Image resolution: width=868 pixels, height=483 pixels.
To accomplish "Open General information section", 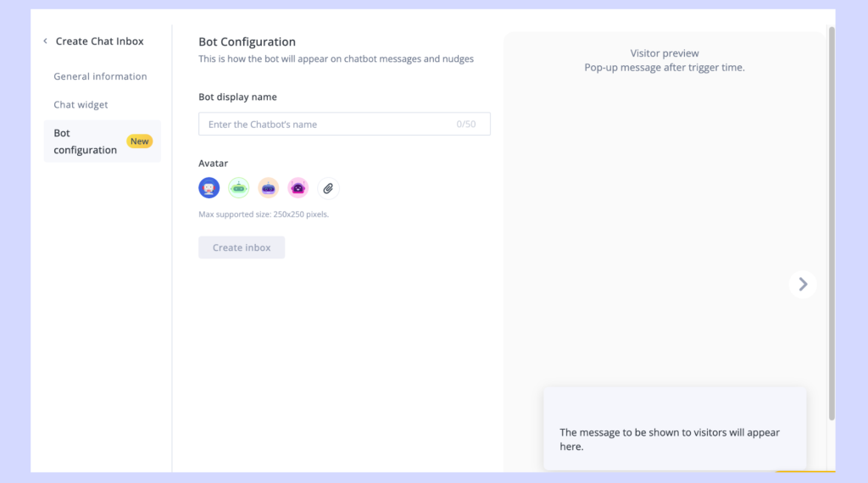I will click(x=100, y=76).
